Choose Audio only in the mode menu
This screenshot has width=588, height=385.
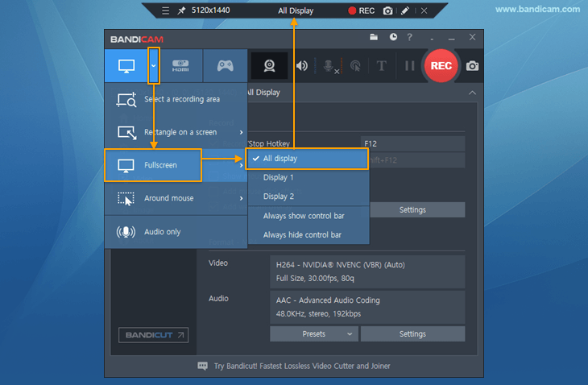coord(176,232)
